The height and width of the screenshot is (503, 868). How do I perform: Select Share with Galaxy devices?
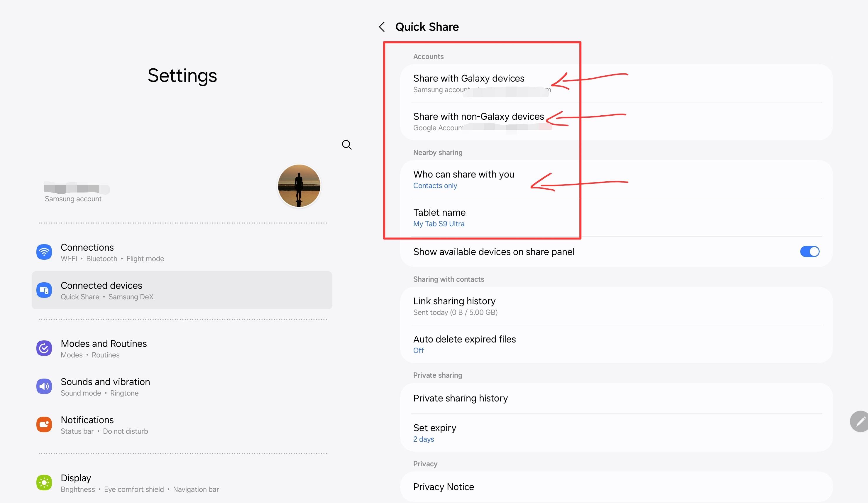[x=468, y=83]
